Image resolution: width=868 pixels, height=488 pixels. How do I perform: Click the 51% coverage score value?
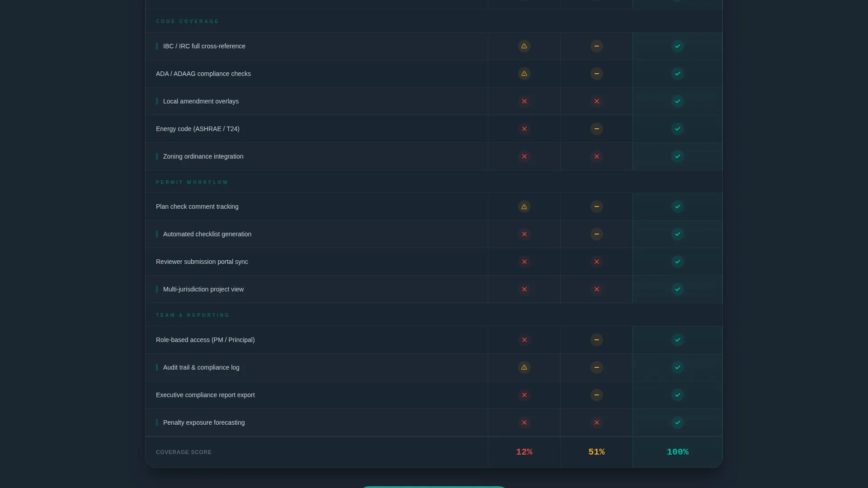pos(596,452)
